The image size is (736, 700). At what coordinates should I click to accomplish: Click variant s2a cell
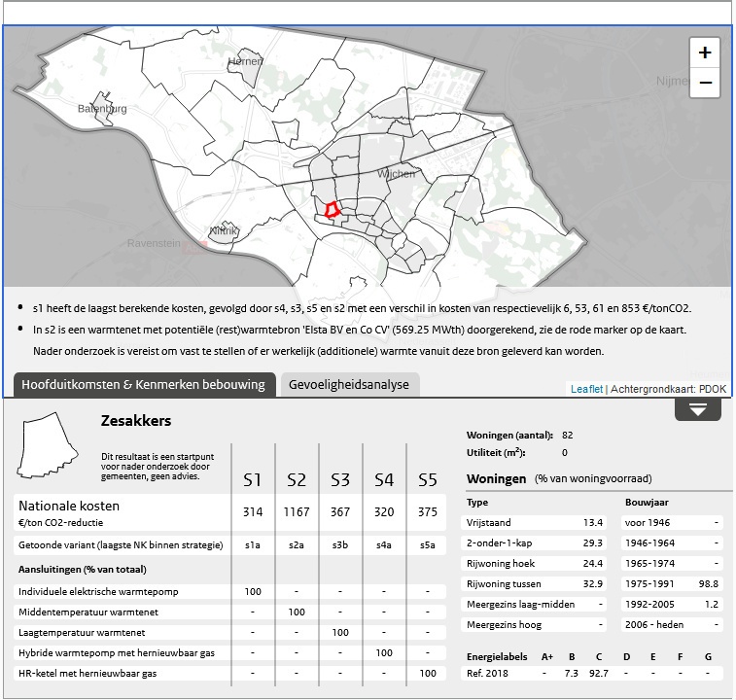click(x=297, y=545)
